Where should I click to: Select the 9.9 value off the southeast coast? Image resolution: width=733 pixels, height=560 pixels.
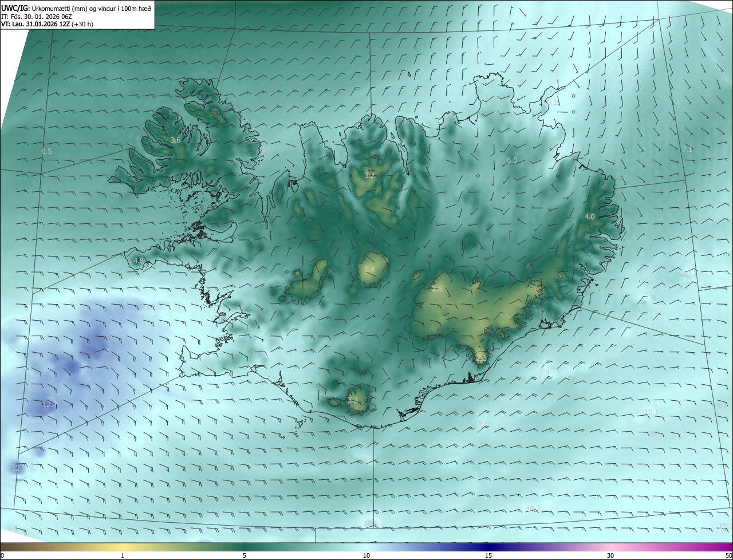(544, 372)
